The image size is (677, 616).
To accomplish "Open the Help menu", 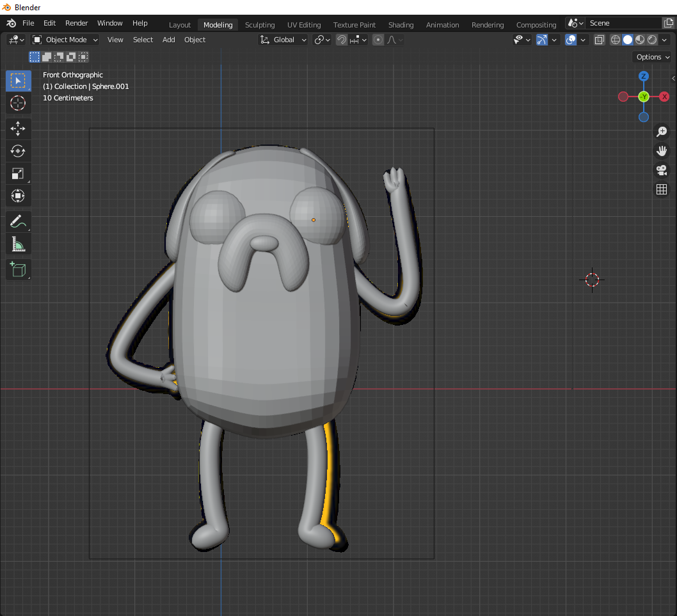I will coord(140,23).
